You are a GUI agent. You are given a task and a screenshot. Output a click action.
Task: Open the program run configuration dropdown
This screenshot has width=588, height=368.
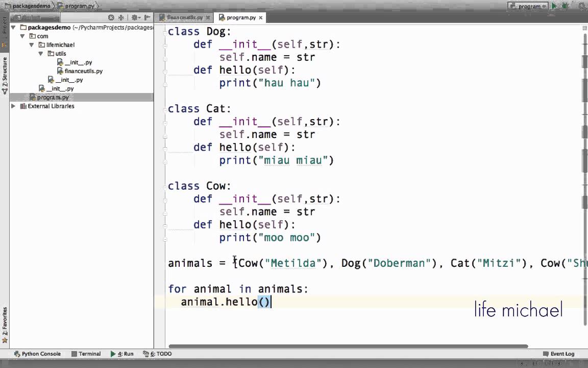(528, 6)
